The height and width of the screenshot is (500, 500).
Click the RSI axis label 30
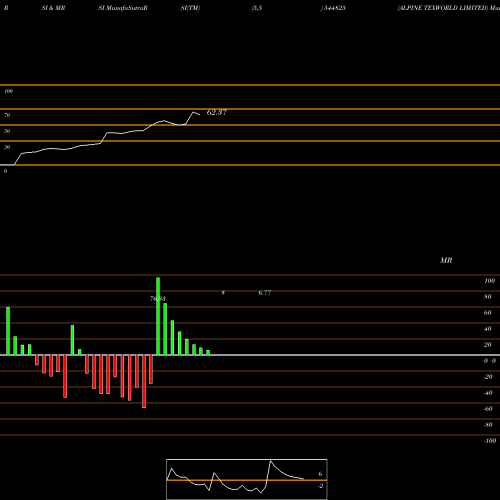coord(7,147)
